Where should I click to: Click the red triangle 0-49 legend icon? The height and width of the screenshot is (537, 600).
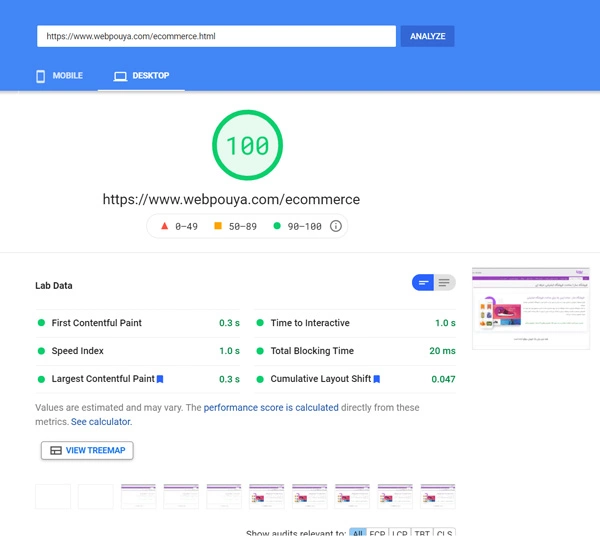pos(165,226)
